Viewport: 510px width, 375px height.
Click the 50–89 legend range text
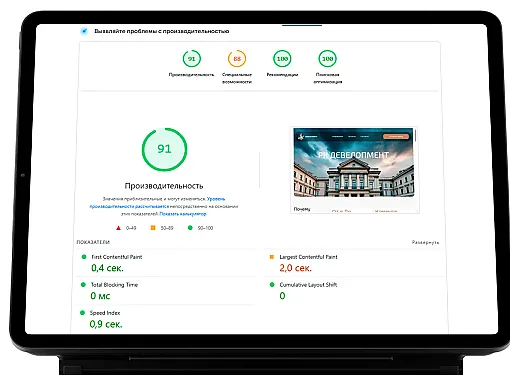point(167,228)
